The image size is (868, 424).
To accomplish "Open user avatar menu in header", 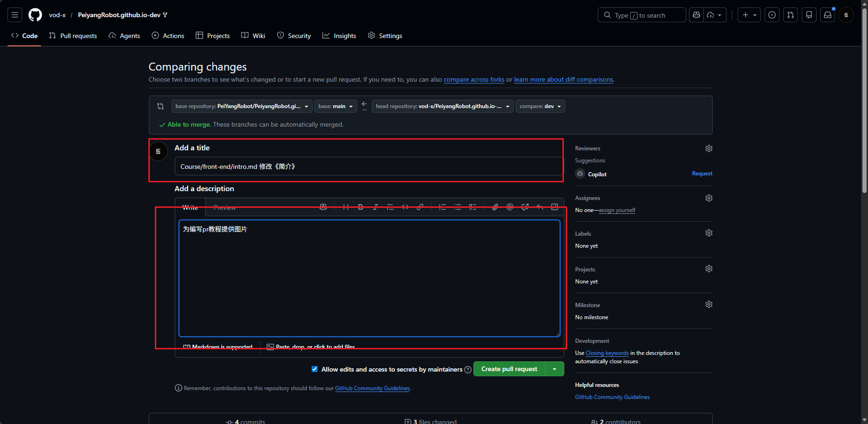I will pos(846,15).
